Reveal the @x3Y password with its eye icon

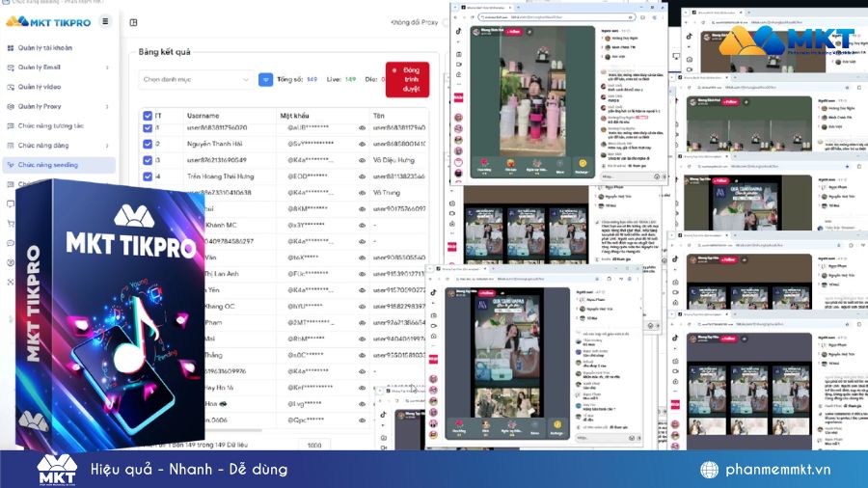[362, 225]
